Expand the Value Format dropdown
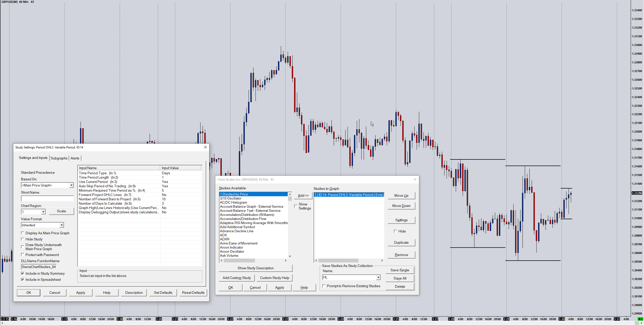The height and width of the screenshot is (326, 644). (x=62, y=225)
